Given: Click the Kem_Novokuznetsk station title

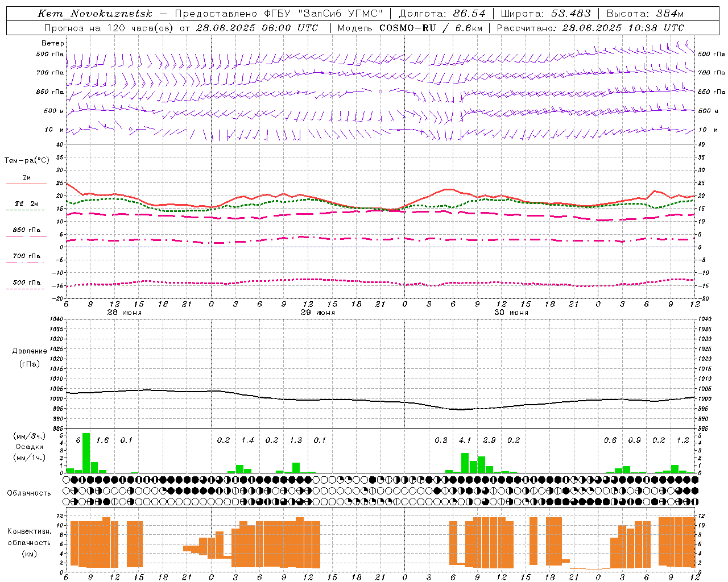Looking at the screenshot, I should tap(95, 14).
